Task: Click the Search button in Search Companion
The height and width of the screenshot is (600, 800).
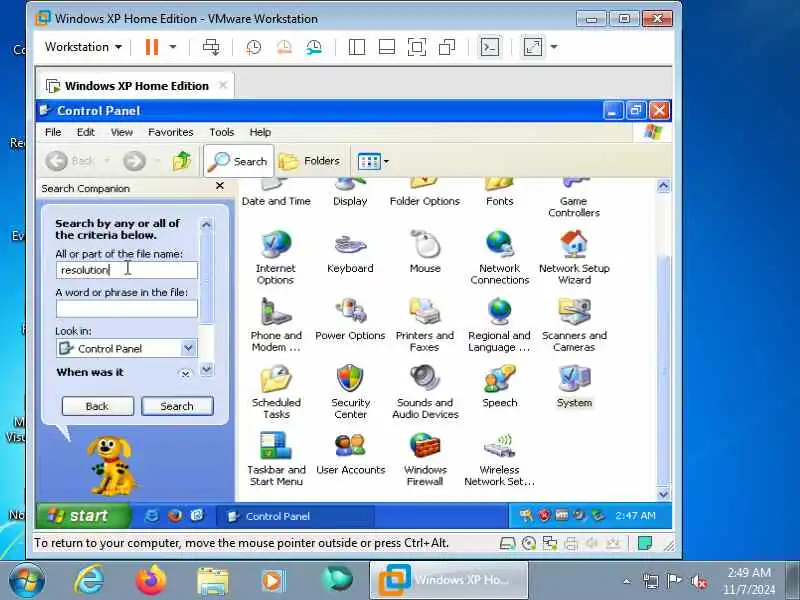Action: pyautogui.click(x=177, y=406)
